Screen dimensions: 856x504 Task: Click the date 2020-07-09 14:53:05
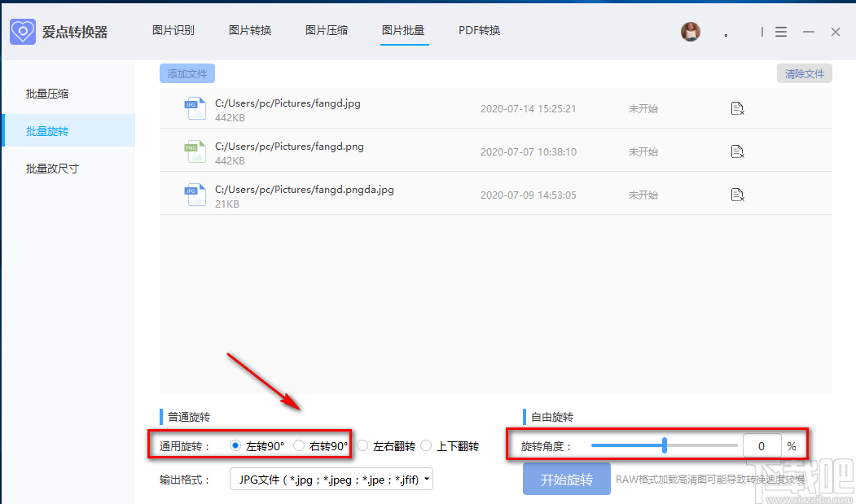528,195
